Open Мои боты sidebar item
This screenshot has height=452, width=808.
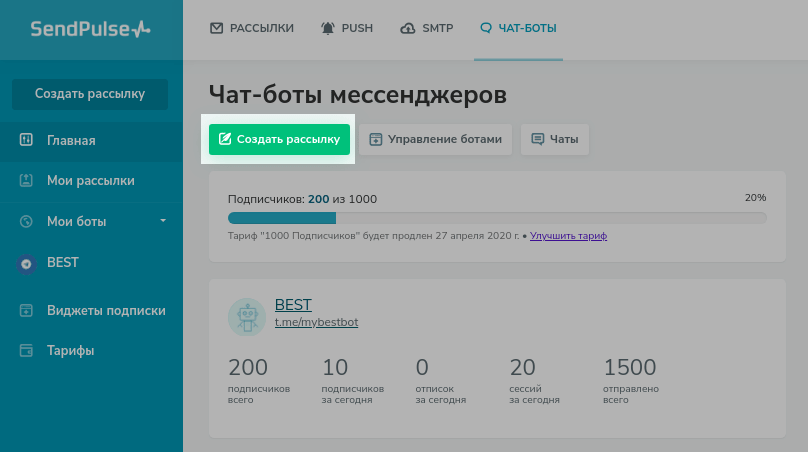click(x=91, y=221)
